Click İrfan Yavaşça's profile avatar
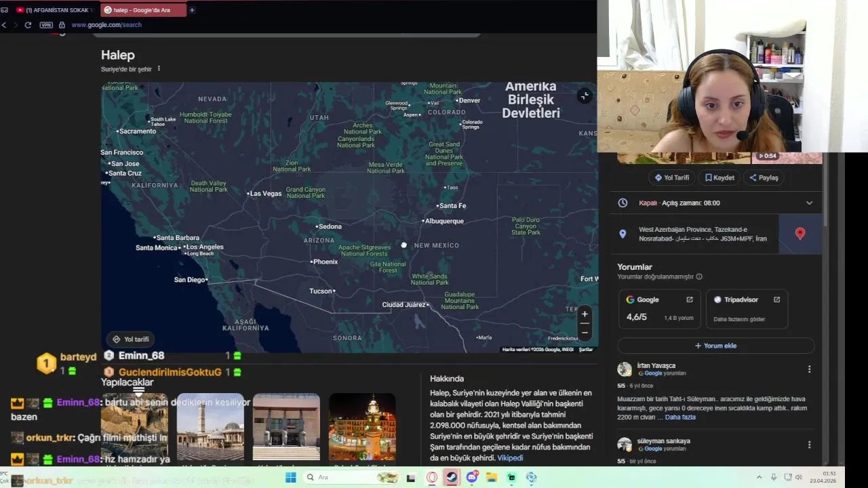868x488 pixels. (x=625, y=369)
